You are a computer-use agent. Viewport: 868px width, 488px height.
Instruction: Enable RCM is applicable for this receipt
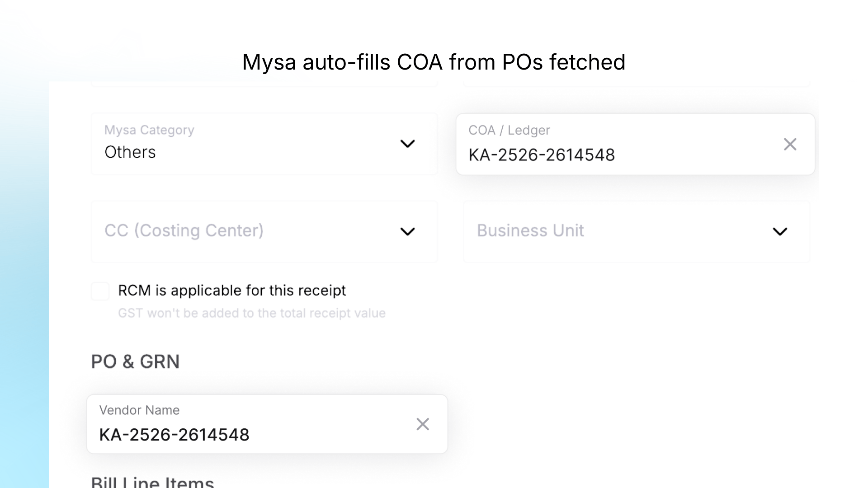tap(100, 291)
